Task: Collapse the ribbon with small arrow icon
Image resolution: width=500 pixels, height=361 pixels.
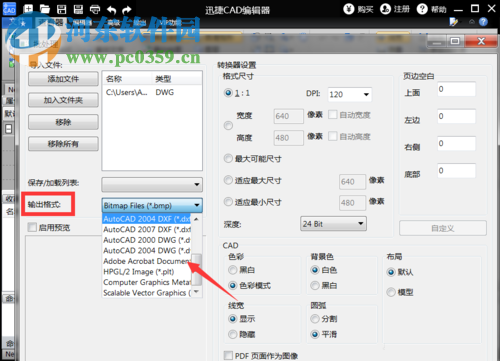Action: point(472,22)
